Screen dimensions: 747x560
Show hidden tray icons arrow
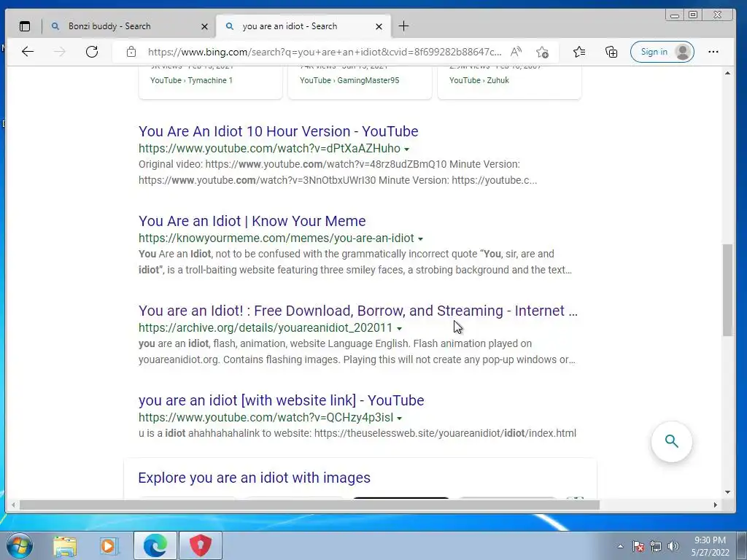coord(620,546)
